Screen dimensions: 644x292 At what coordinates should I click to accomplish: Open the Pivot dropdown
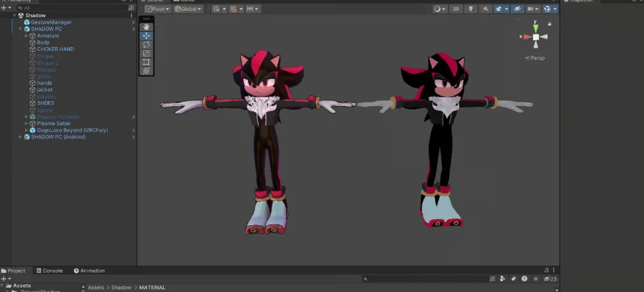click(x=157, y=9)
